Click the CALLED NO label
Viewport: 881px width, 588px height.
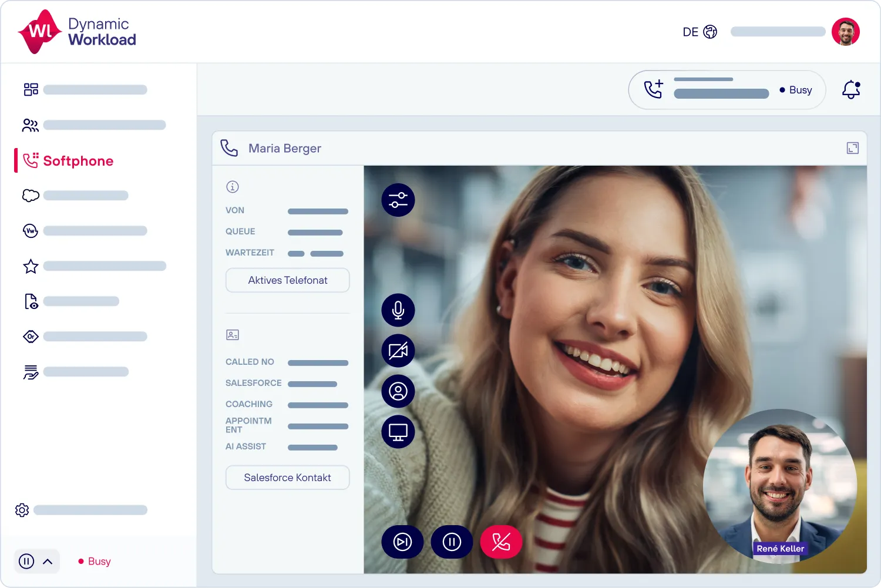250,362
